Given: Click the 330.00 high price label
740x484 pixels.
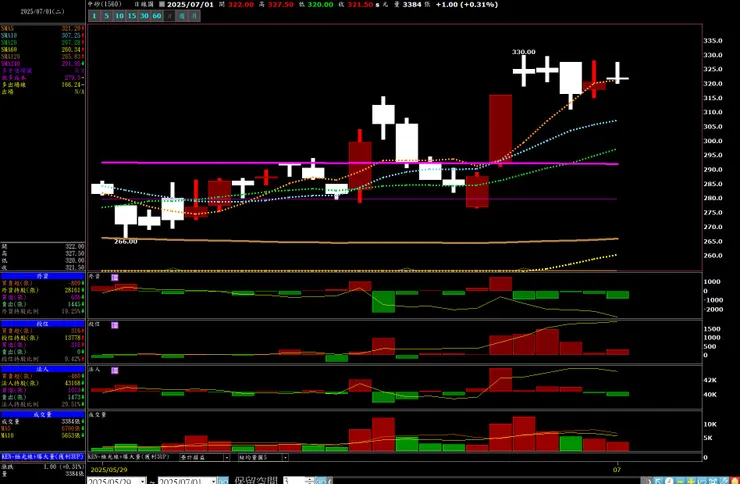Looking at the screenshot, I should point(524,52).
